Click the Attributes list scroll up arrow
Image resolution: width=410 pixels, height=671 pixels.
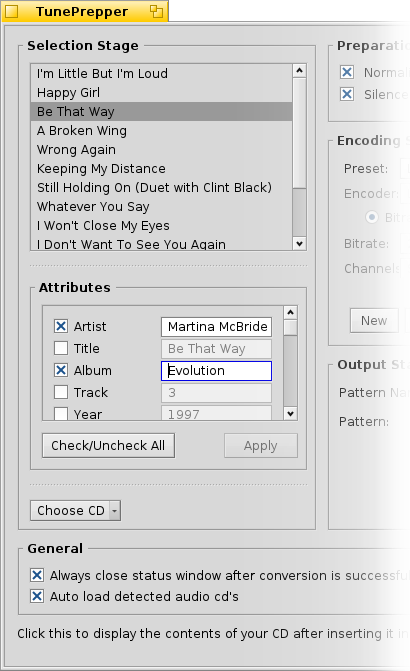[290, 312]
